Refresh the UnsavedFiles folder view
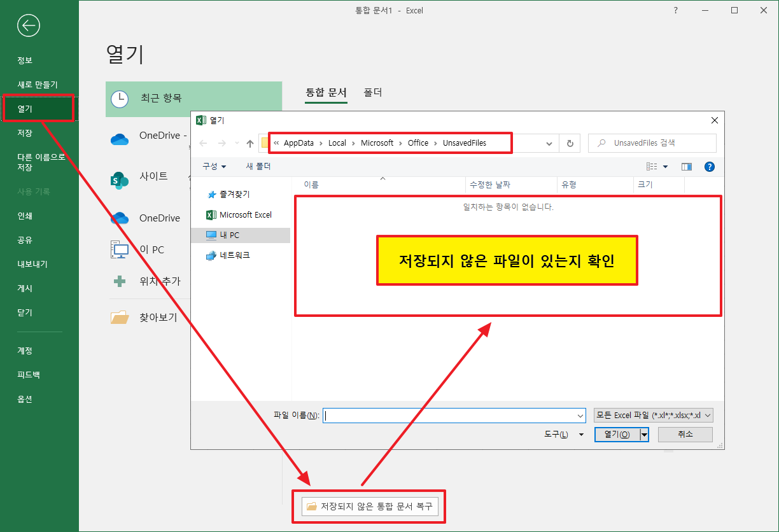The image size is (779, 532). click(x=570, y=144)
